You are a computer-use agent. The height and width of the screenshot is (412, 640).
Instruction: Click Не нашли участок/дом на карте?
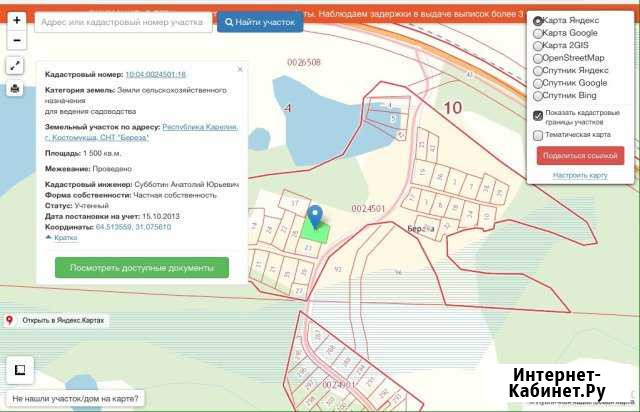(75, 399)
